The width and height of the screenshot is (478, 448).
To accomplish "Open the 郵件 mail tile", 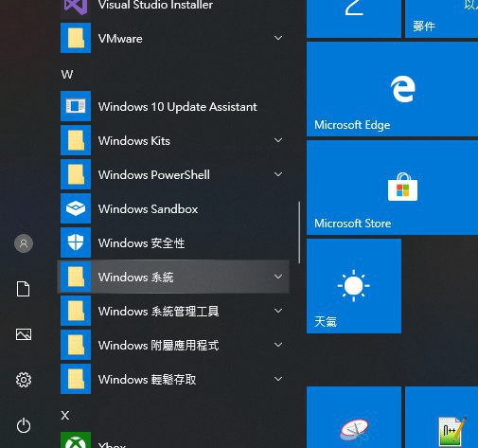I will pyautogui.click(x=441, y=19).
